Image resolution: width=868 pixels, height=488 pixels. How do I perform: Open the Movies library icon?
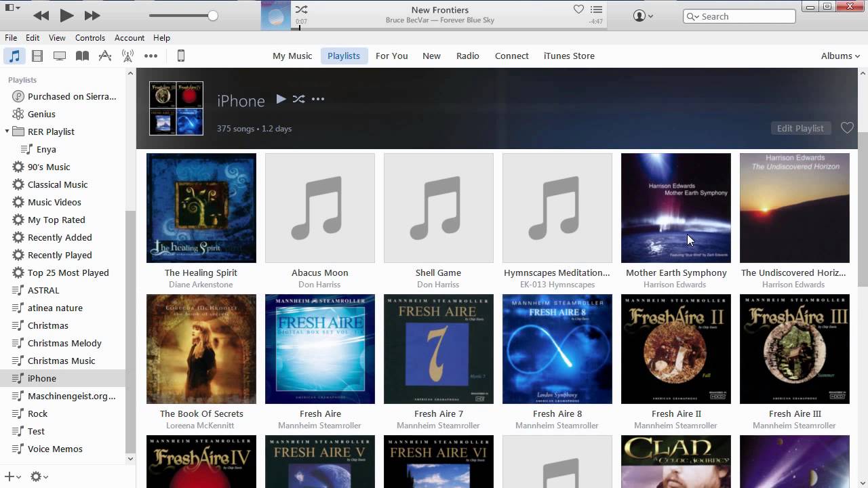[x=37, y=56]
